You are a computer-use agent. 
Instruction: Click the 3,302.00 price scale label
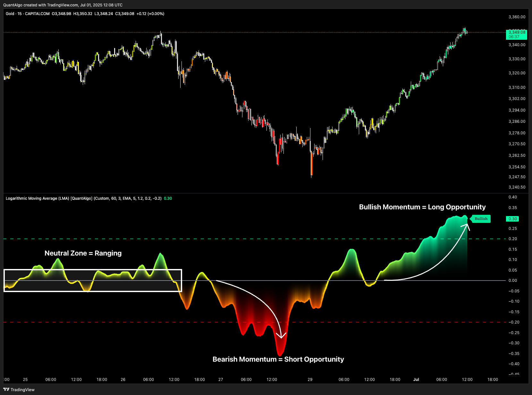point(517,99)
